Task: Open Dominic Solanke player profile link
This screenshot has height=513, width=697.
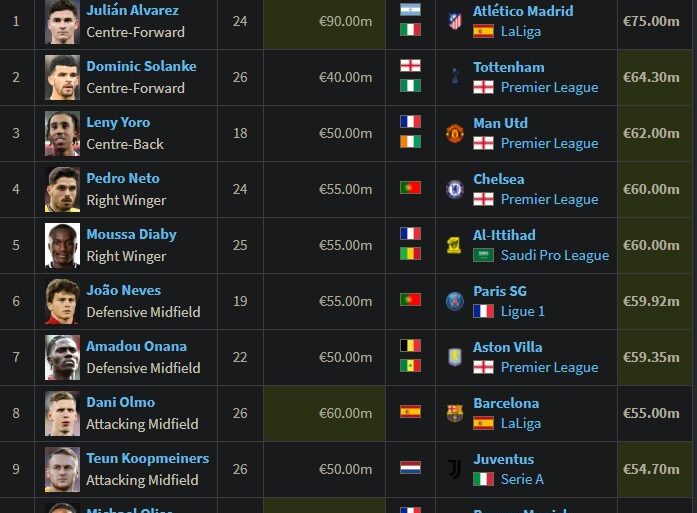Action: [x=135, y=66]
